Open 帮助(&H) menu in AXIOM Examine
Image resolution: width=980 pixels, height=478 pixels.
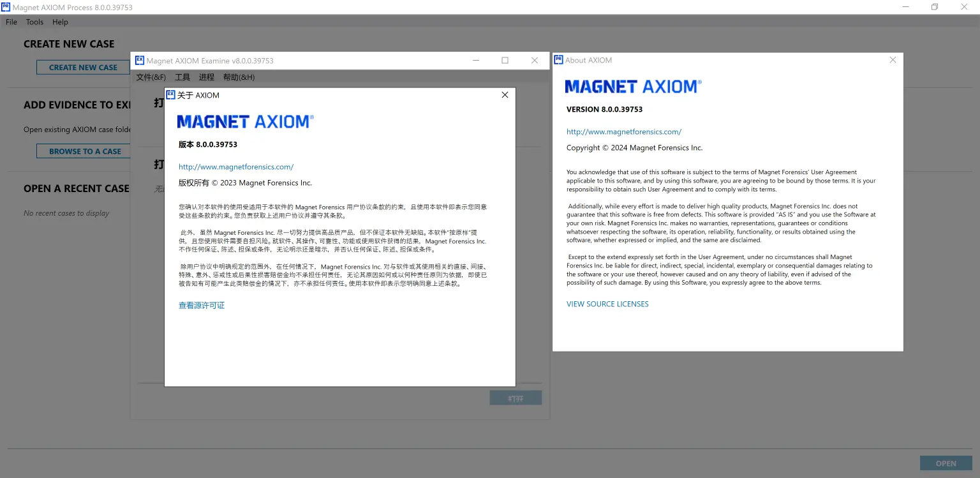click(x=239, y=77)
